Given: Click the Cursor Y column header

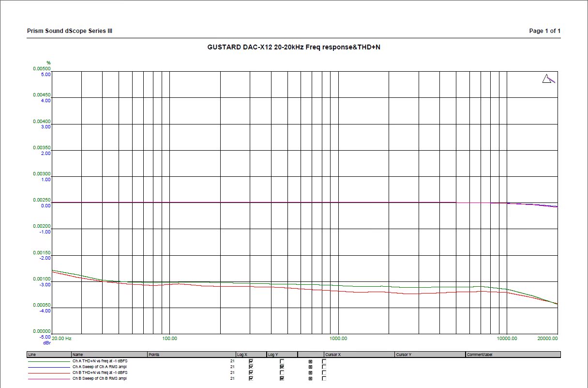Looking at the screenshot, I should 430,355.
